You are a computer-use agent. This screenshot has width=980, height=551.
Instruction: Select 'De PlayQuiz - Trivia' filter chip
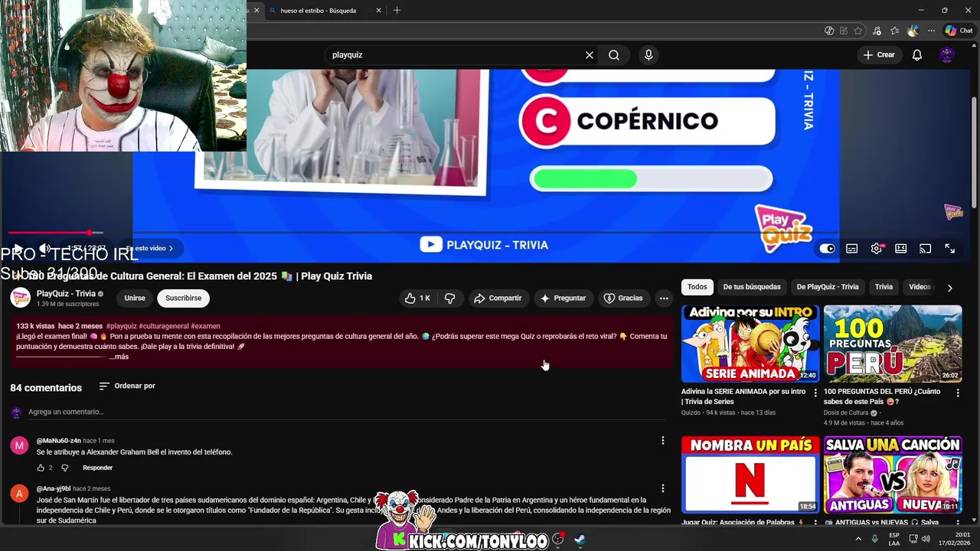(x=828, y=287)
